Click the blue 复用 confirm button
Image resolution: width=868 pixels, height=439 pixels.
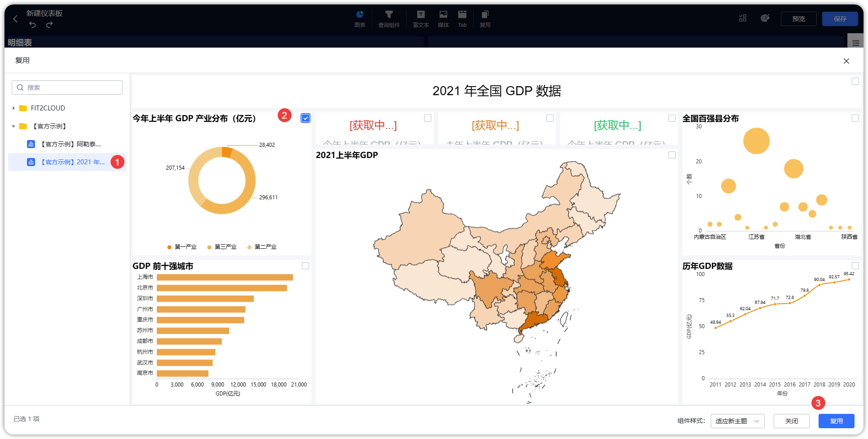point(836,421)
